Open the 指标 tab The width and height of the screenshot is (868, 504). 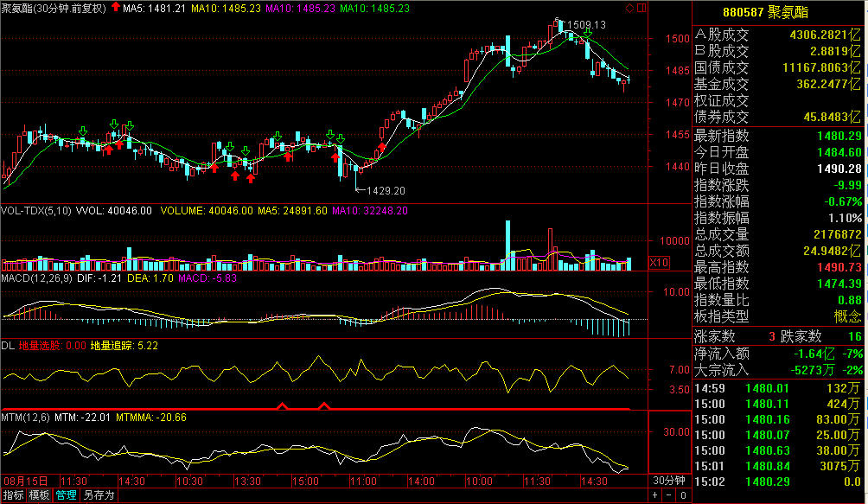click(x=13, y=496)
